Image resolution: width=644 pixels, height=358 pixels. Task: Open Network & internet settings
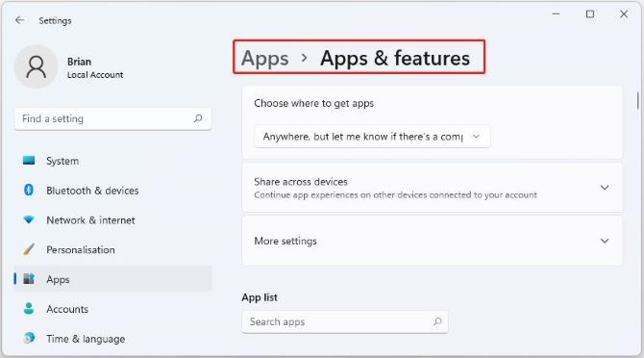pyautogui.click(x=113, y=219)
